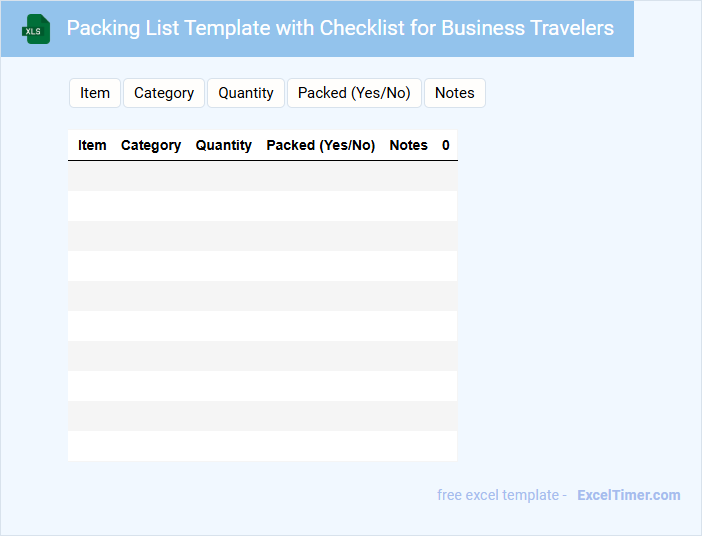The width and height of the screenshot is (702, 536).
Task: Select the Item tag button
Action: tap(95, 93)
